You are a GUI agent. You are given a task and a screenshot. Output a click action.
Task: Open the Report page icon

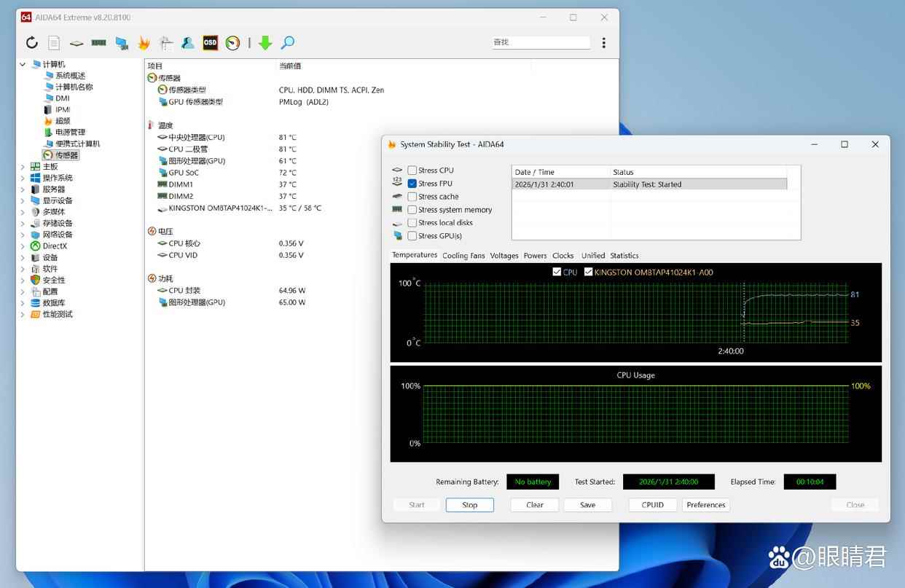tap(54, 43)
